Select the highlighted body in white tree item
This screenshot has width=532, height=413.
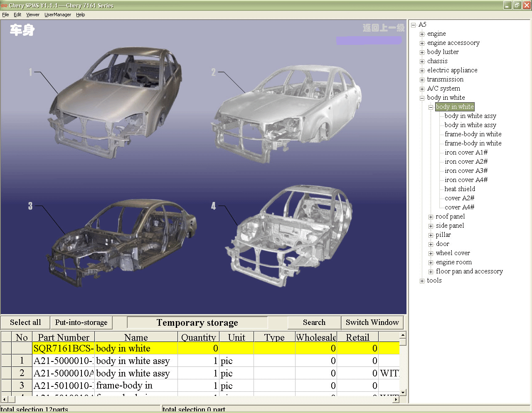(455, 107)
